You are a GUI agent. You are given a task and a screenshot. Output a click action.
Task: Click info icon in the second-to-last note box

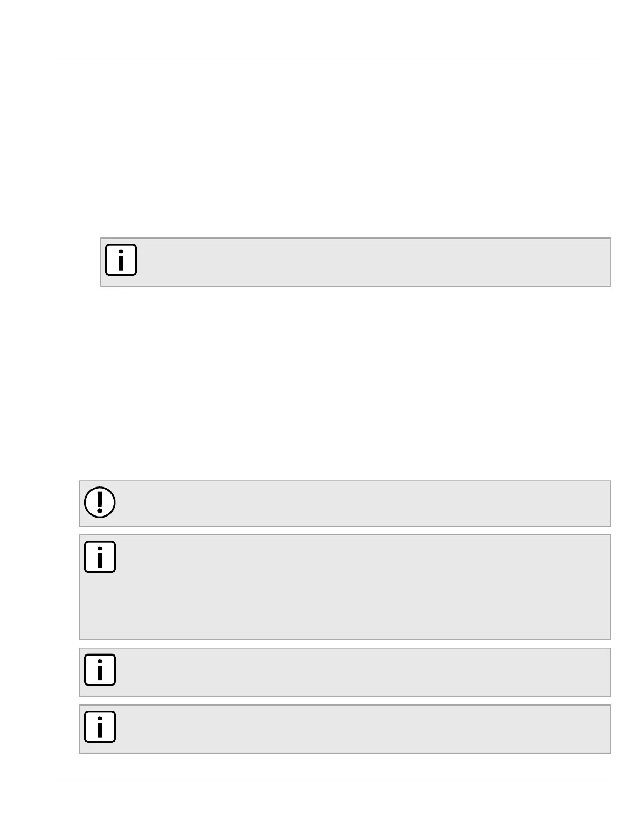tap(100, 670)
